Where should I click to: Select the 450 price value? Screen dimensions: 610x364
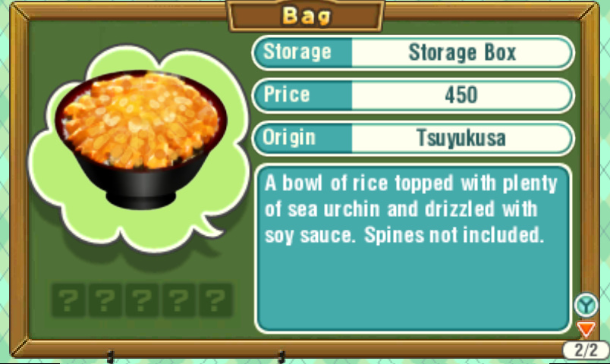462,96
